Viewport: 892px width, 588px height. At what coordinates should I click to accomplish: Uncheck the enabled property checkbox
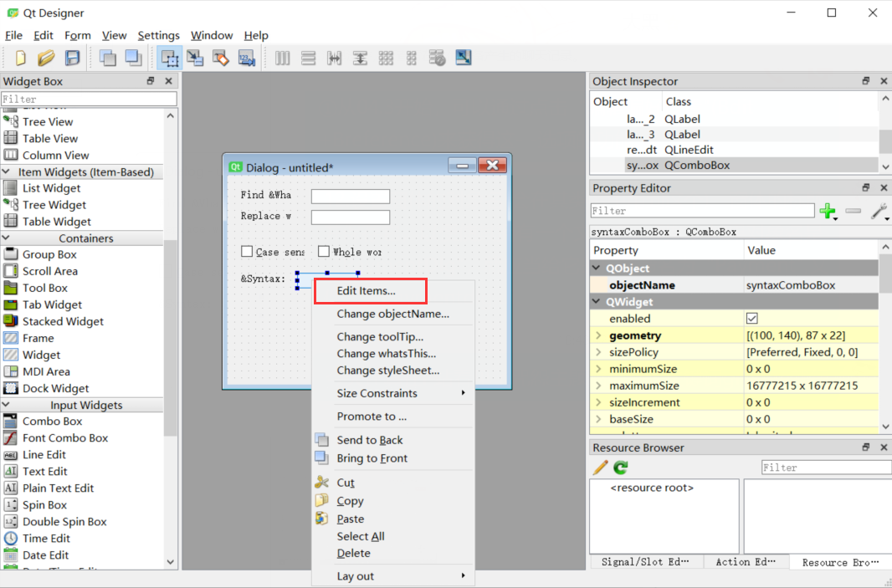click(752, 319)
